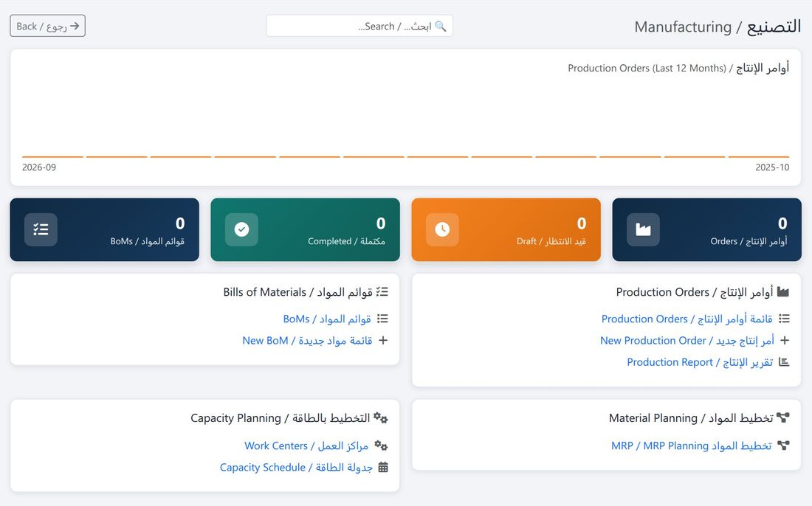Focus the Search / ابحث input field
The height and width of the screenshot is (506, 812).
coord(359,26)
